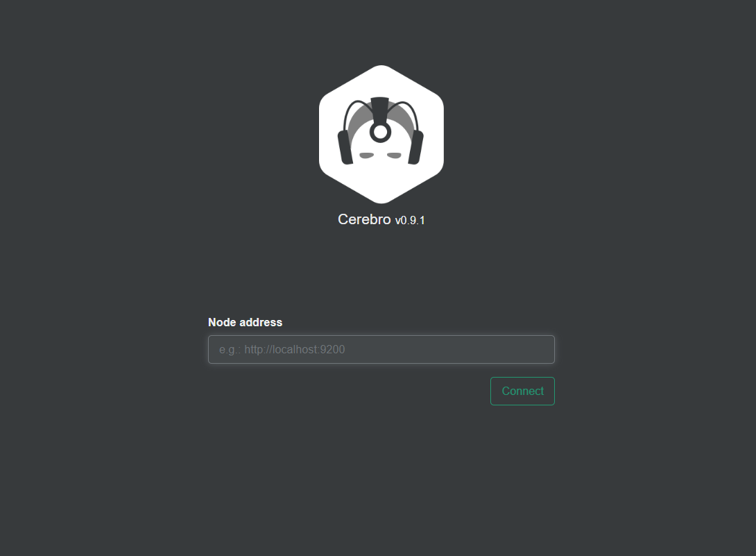Click the circular emblem on mascot's forehead
Screen dimensions: 756x556
coord(380,132)
